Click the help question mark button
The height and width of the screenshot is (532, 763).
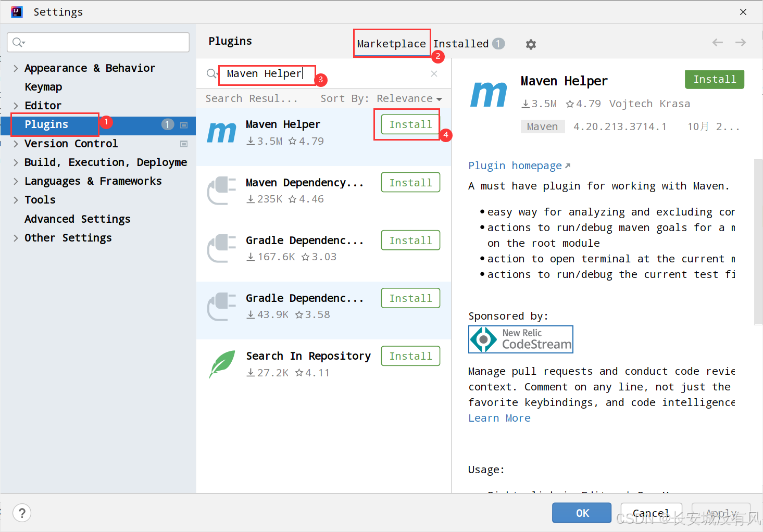[22, 513]
